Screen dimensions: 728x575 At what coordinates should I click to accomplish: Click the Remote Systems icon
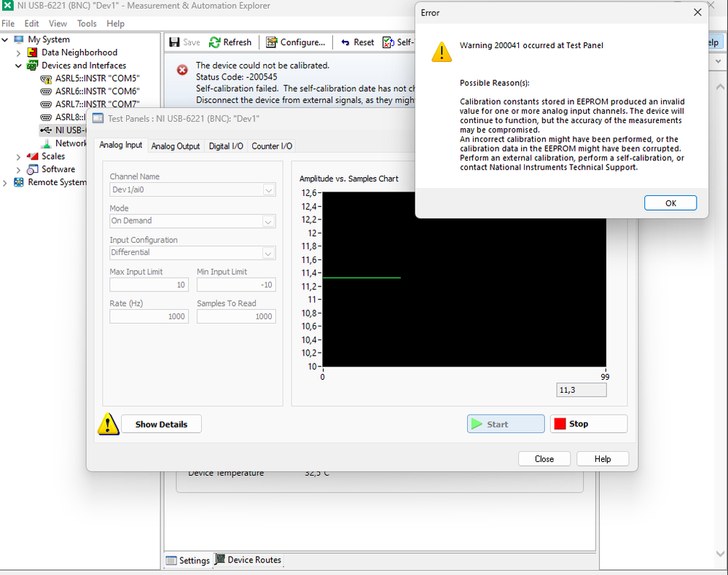(x=19, y=182)
